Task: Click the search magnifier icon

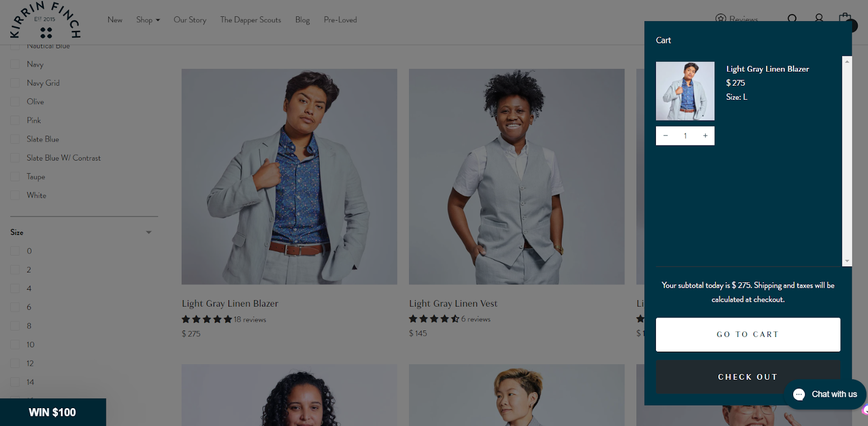Action: (792, 19)
